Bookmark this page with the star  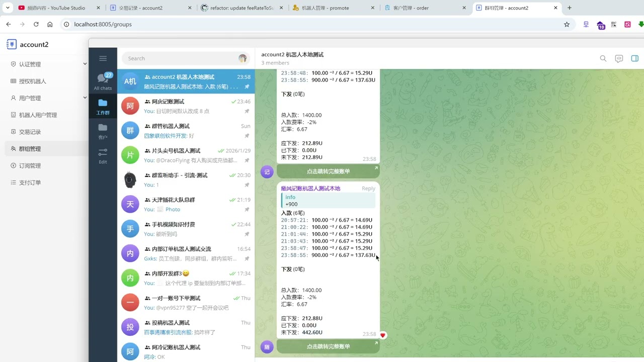[567, 24]
